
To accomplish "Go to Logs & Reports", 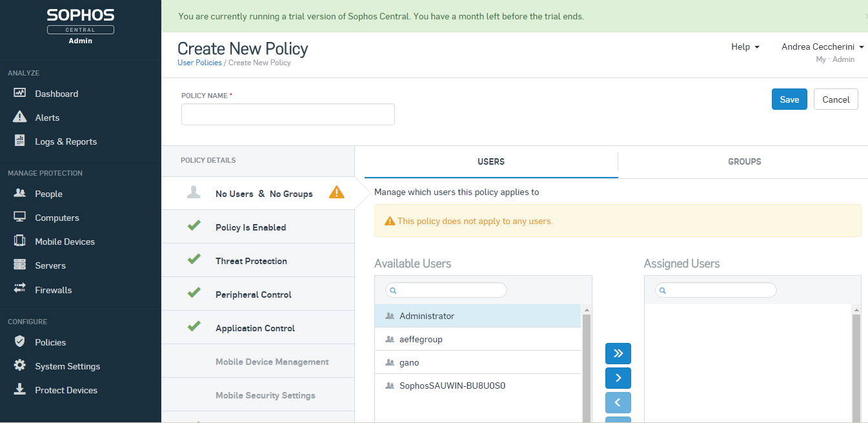I will pos(66,141).
